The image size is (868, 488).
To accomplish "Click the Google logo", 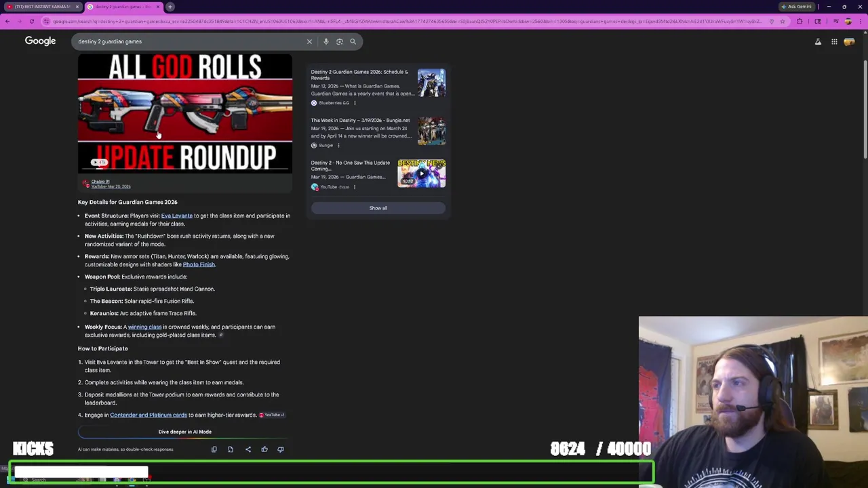I will pos(40,41).
